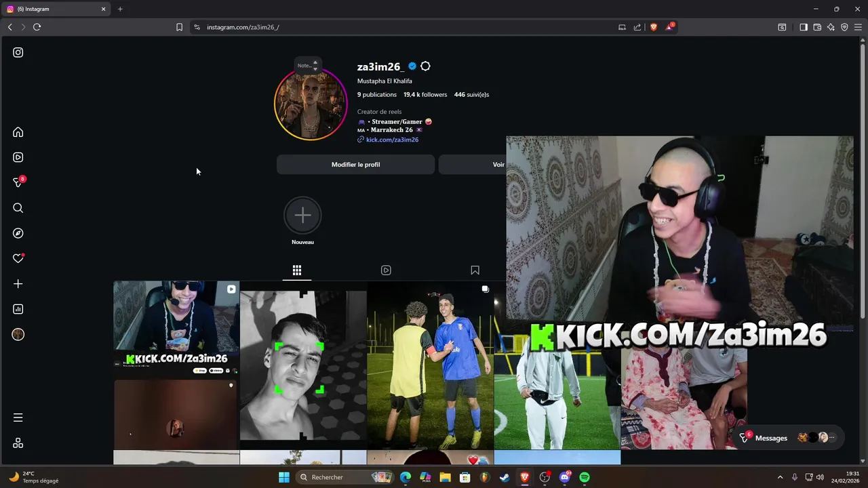
Task: Open direct messages sidebar icon with badge
Action: pos(18,182)
